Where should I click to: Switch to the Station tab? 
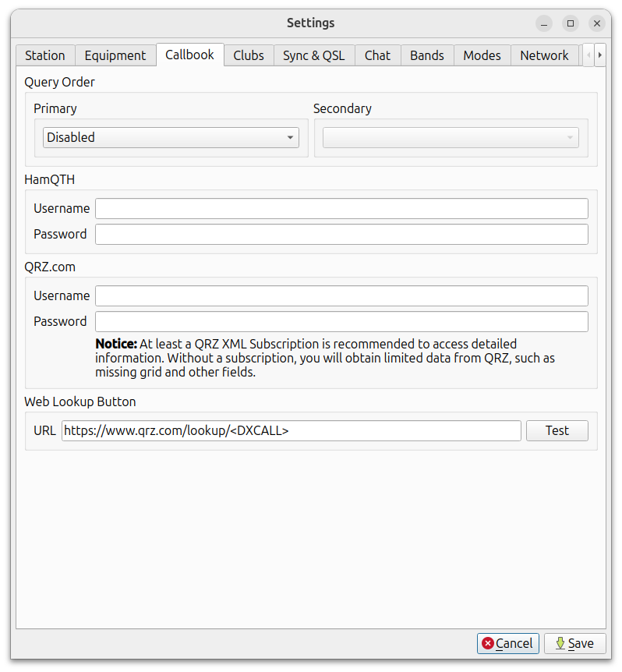45,55
